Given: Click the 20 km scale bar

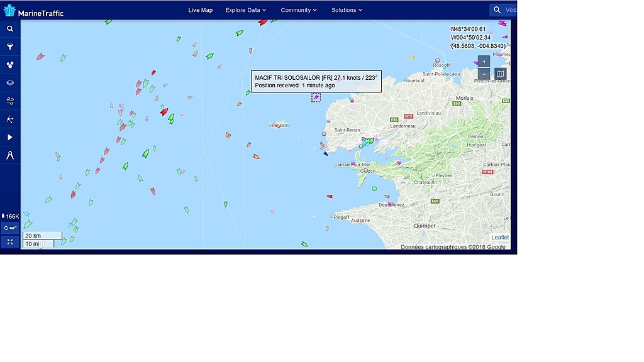Looking at the screenshot, I should click(42, 236).
